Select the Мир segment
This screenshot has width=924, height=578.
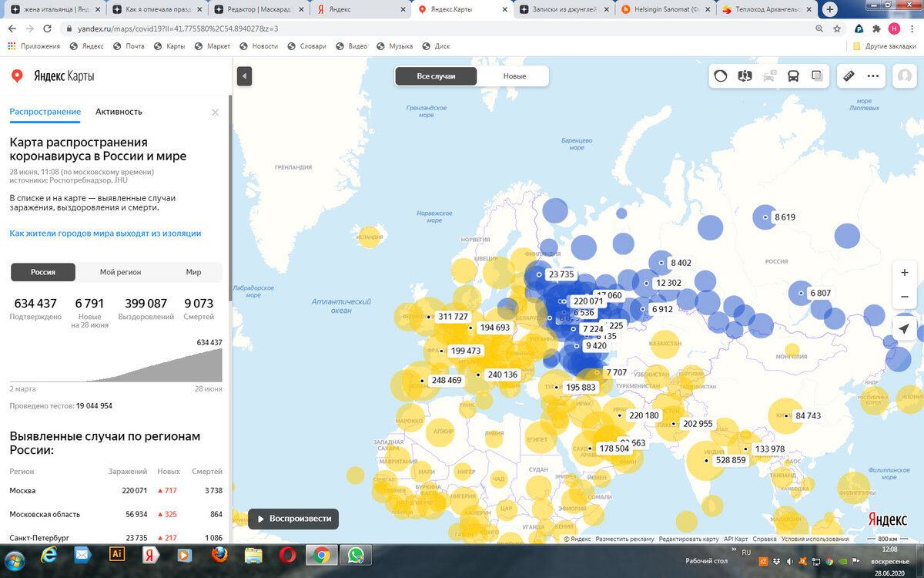tap(193, 272)
